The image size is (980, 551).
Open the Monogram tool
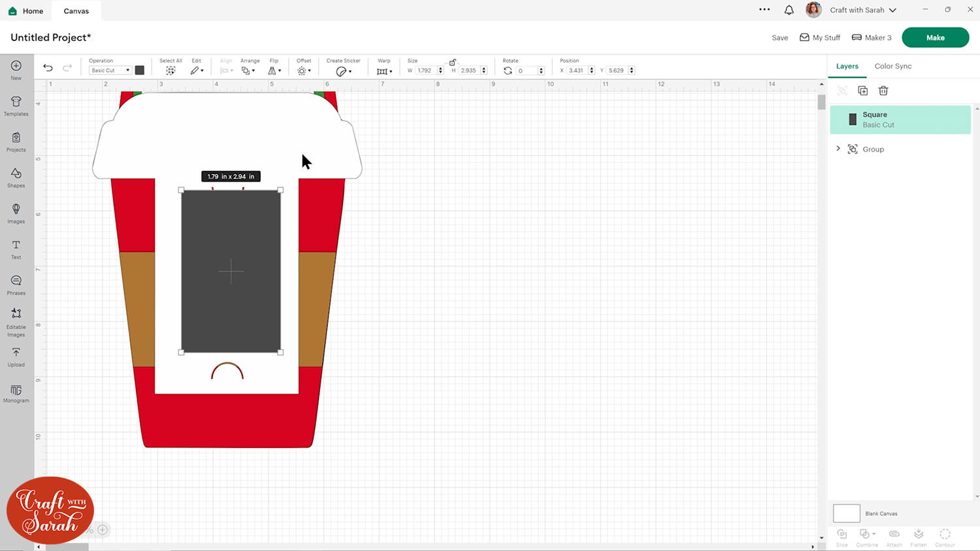[x=16, y=393]
